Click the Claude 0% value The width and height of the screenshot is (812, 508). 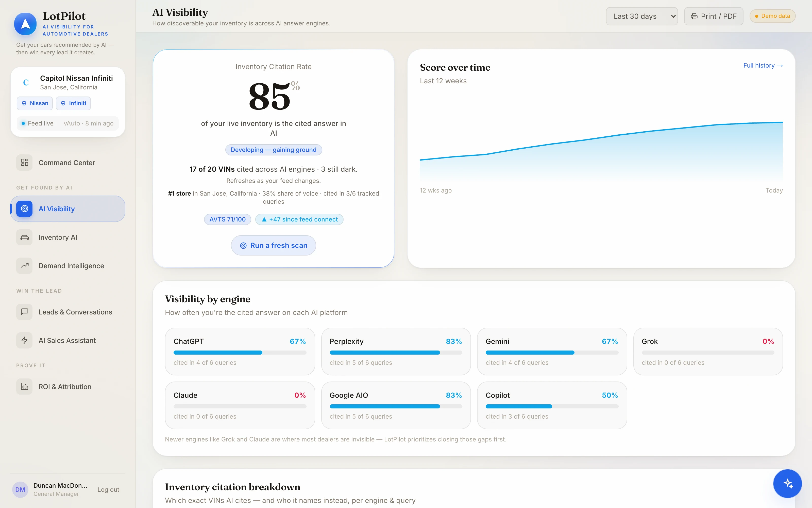(300, 395)
